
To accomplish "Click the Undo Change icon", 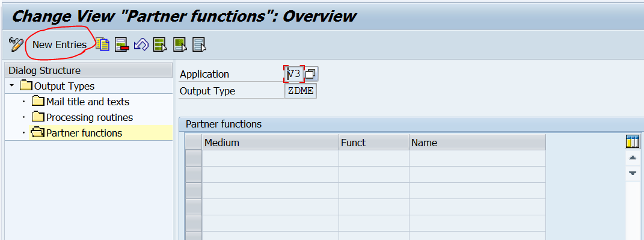I will tap(141, 45).
